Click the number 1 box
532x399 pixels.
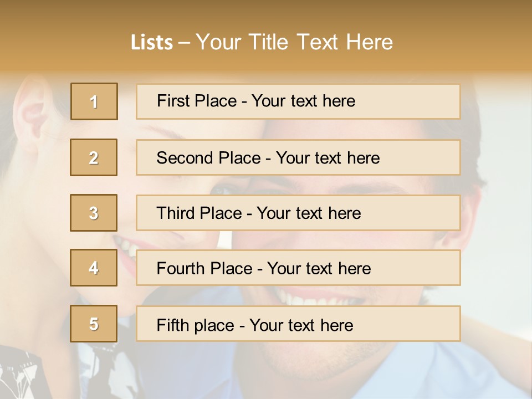[x=94, y=101]
